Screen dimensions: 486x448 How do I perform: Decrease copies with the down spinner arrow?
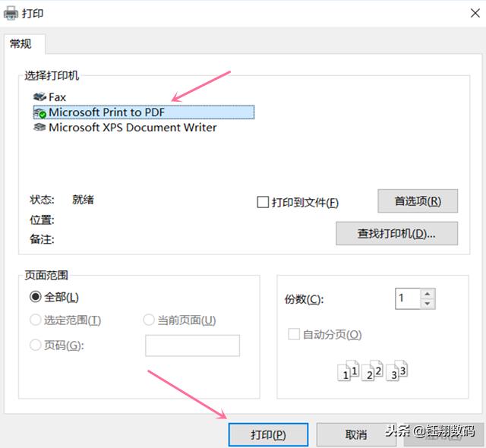(x=428, y=304)
